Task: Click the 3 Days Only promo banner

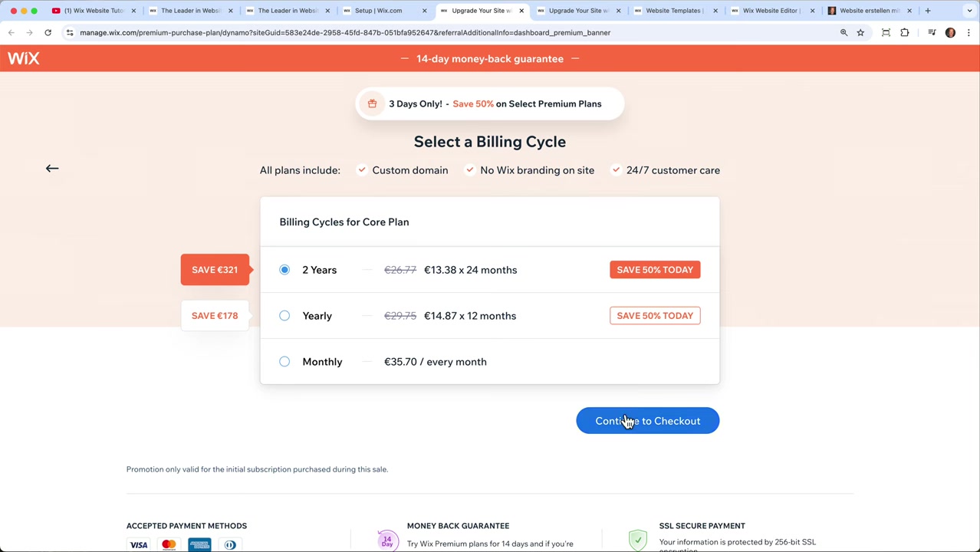Action: (490, 103)
